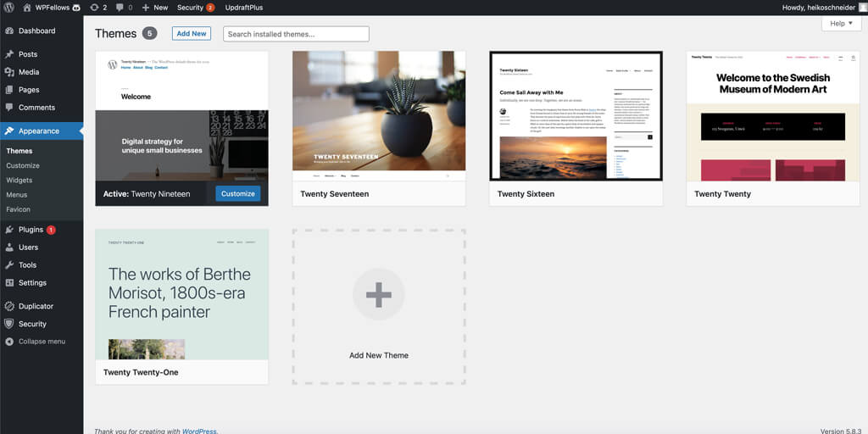Click the Comments sidebar icon
Image resolution: width=868 pixels, height=434 pixels.
(9, 108)
